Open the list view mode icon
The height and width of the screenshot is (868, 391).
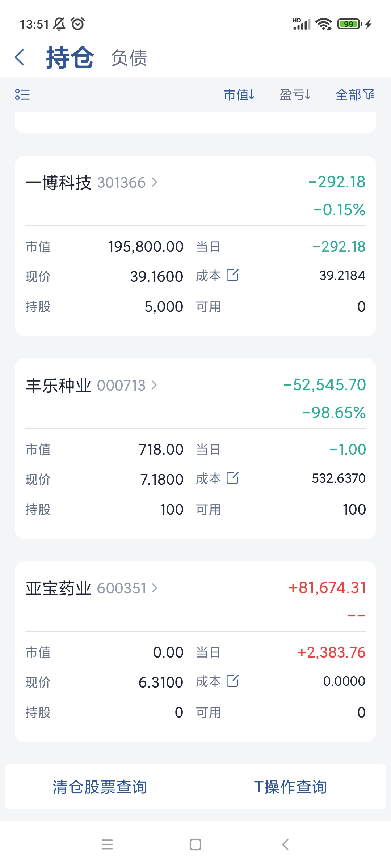(x=22, y=94)
